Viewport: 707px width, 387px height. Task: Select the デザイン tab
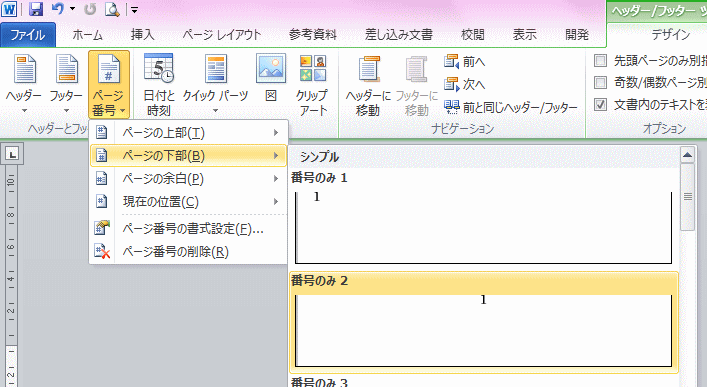tap(670, 35)
